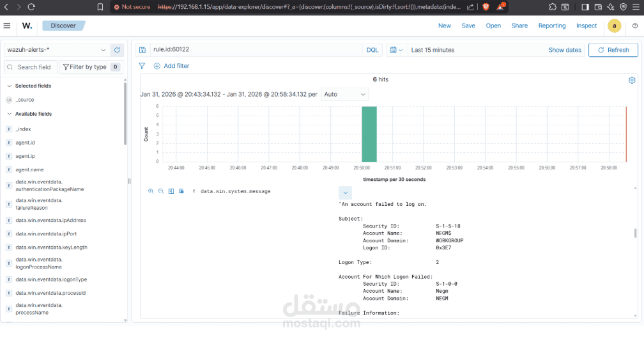Open Filter by type dropdown
Image resolution: width=644 pixels, height=337 pixels.
click(x=91, y=67)
